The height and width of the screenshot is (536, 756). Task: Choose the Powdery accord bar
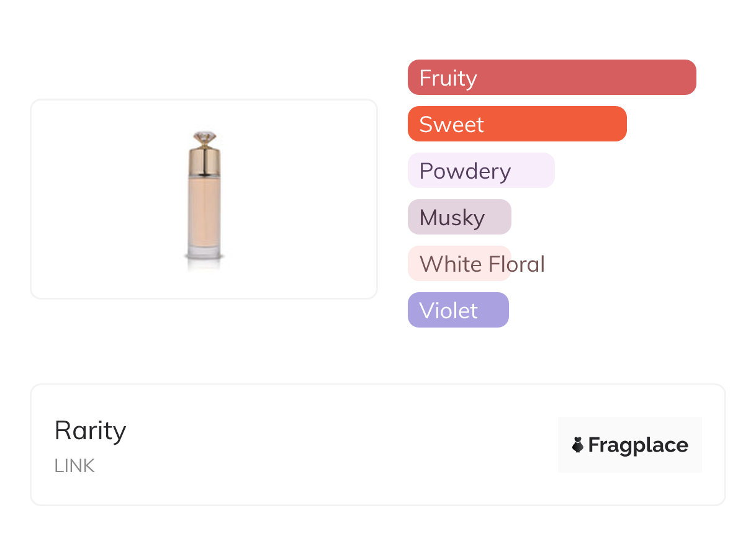click(480, 171)
